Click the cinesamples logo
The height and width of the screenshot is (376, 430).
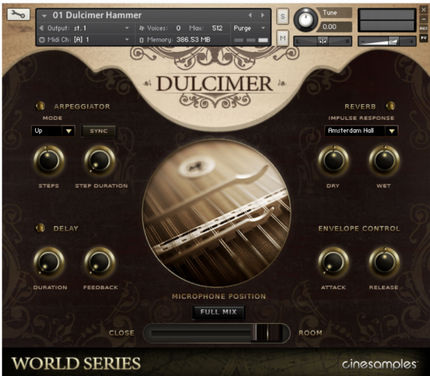pyautogui.click(x=379, y=364)
